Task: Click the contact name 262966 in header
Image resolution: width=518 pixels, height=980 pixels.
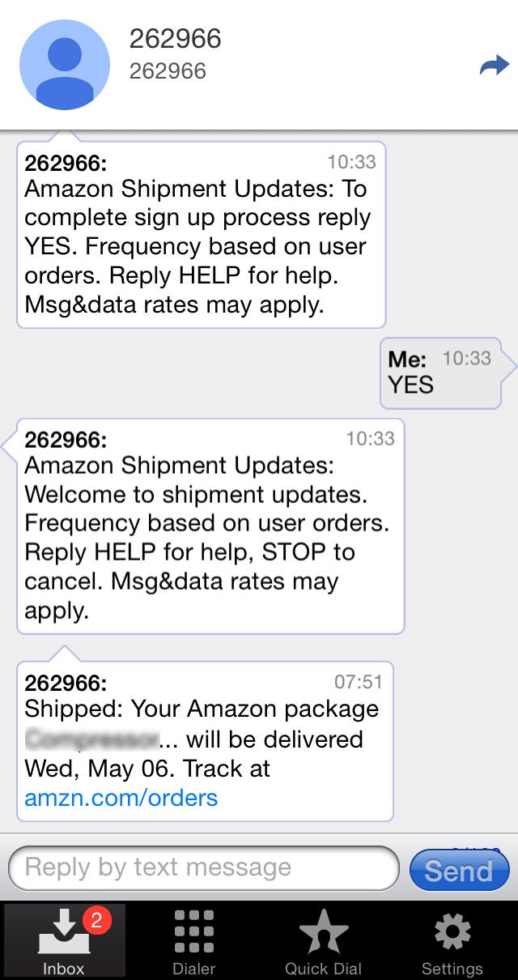Action: pos(176,39)
